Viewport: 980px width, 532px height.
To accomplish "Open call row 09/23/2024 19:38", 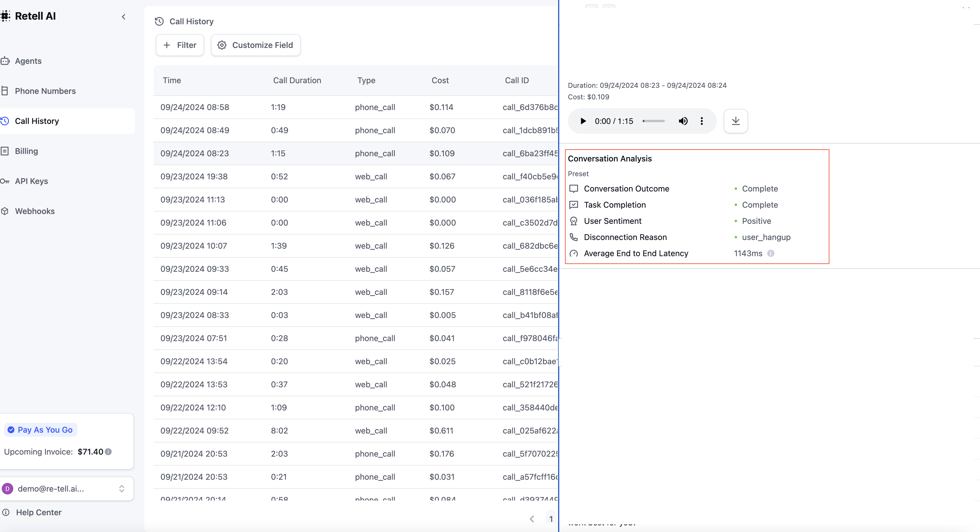I will pos(356,177).
